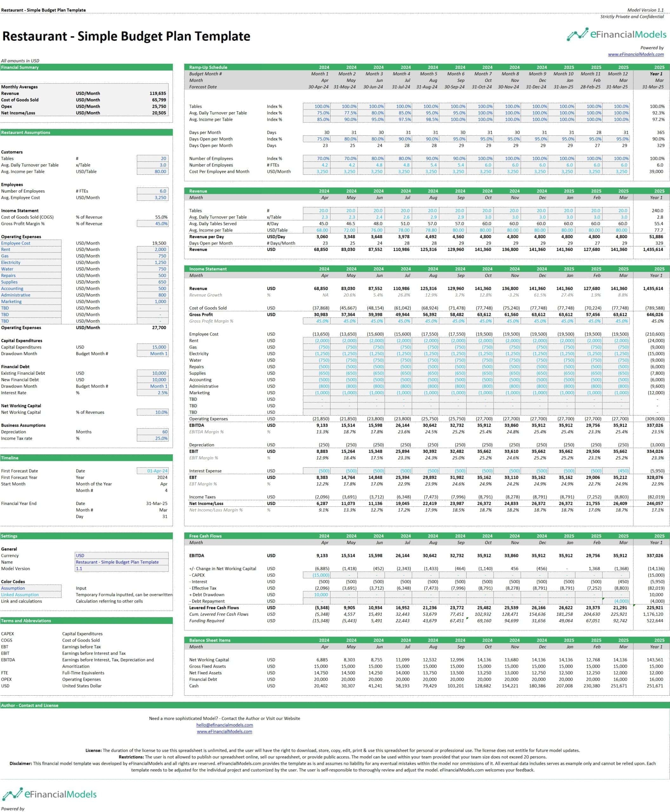Select Month 1 Days Open per Month index 75.0%
Screen dimensions: 670x812
(317, 139)
